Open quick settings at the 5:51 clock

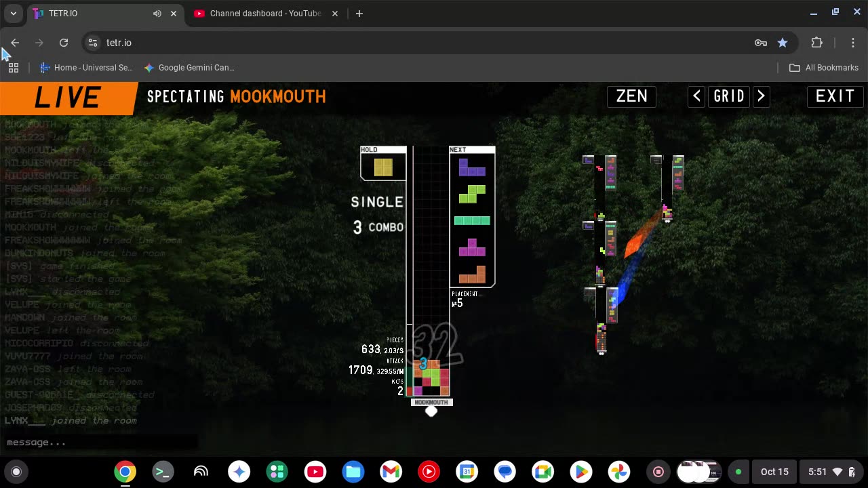pos(832,472)
